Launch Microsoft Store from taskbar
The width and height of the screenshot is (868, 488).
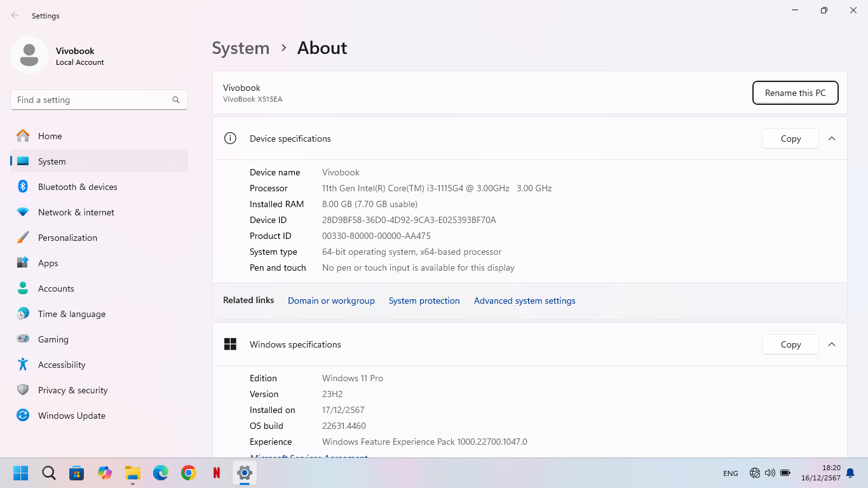pyautogui.click(x=77, y=473)
